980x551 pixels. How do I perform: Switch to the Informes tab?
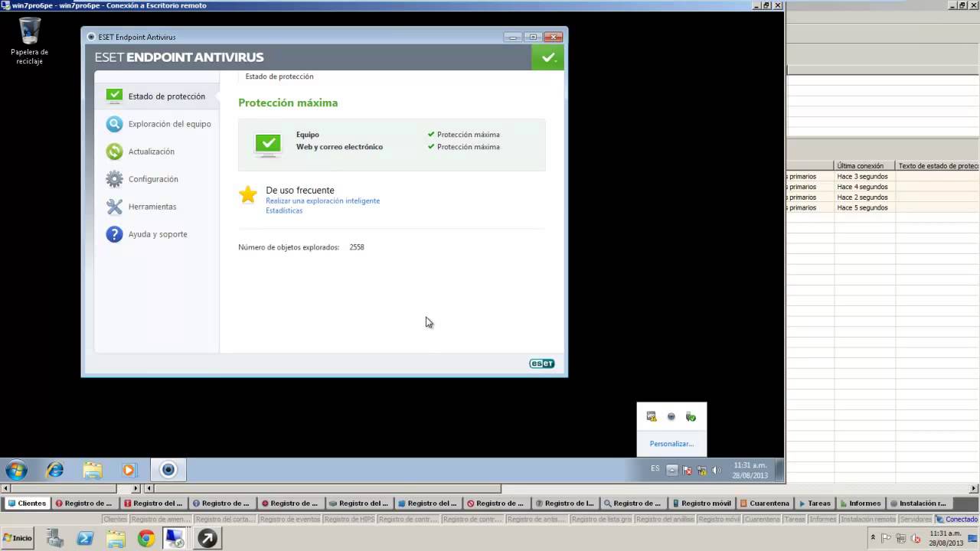click(x=861, y=504)
